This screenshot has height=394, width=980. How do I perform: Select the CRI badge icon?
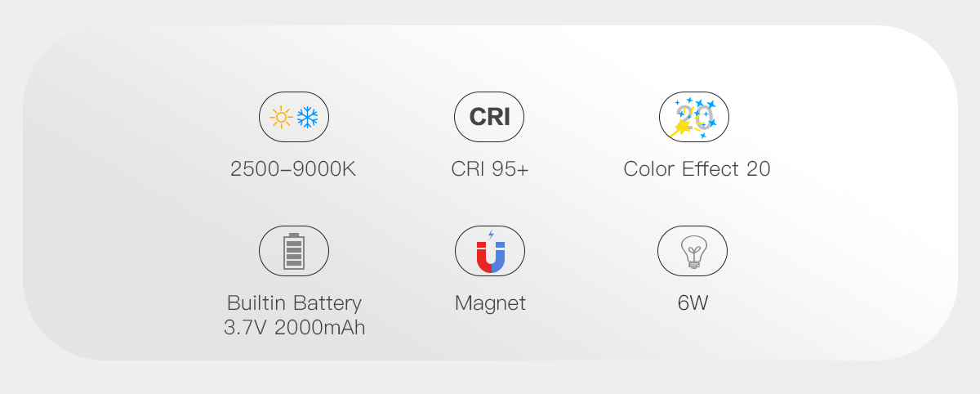point(489,117)
